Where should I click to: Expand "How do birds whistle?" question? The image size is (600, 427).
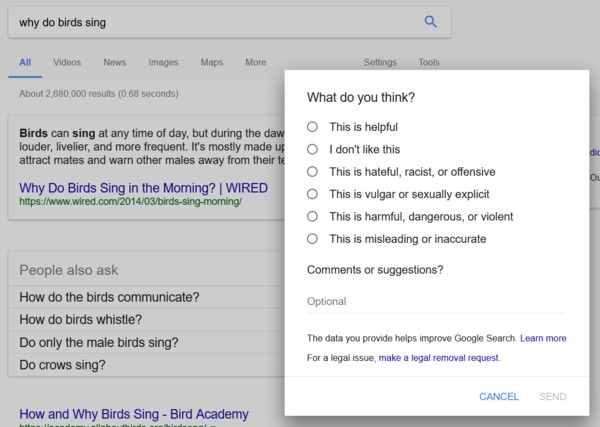(x=146, y=319)
